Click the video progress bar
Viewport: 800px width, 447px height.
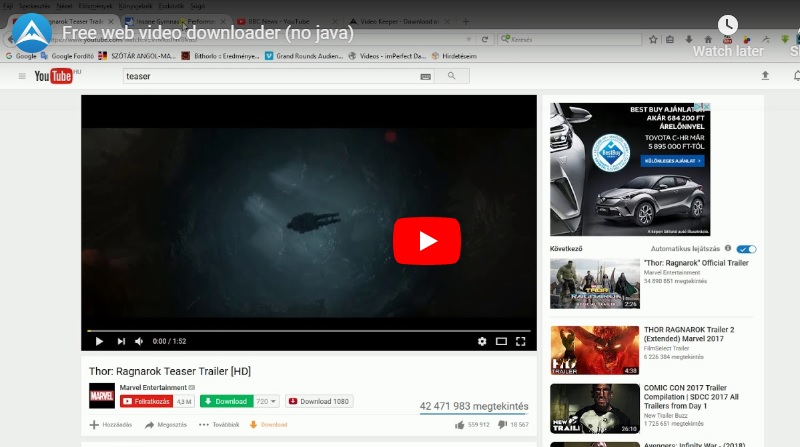tap(309, 331)
